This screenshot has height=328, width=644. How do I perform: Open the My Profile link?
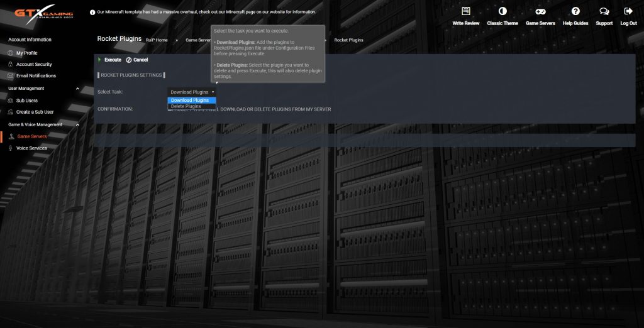(x=26, y=53)
